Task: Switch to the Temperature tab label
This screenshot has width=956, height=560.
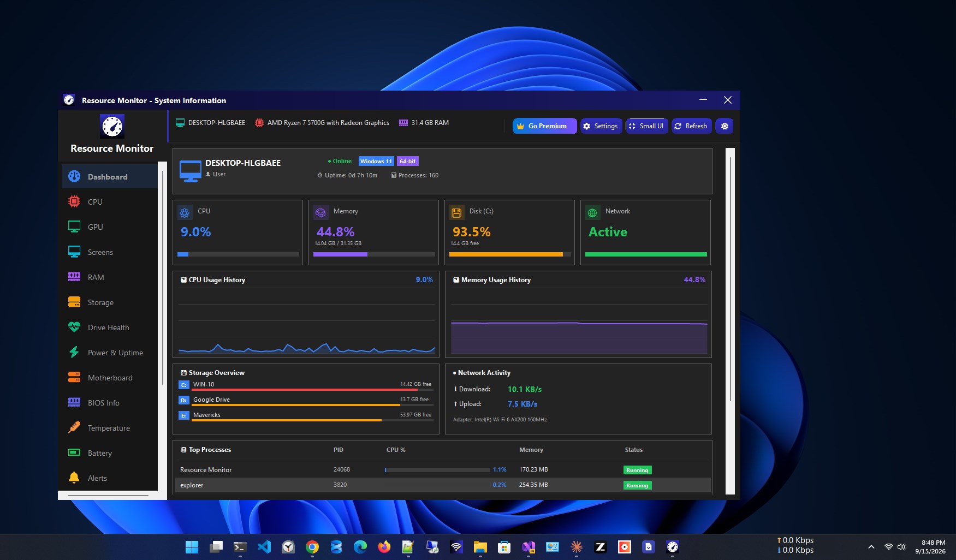Action: pyautogui.click(x=109, y=428)
